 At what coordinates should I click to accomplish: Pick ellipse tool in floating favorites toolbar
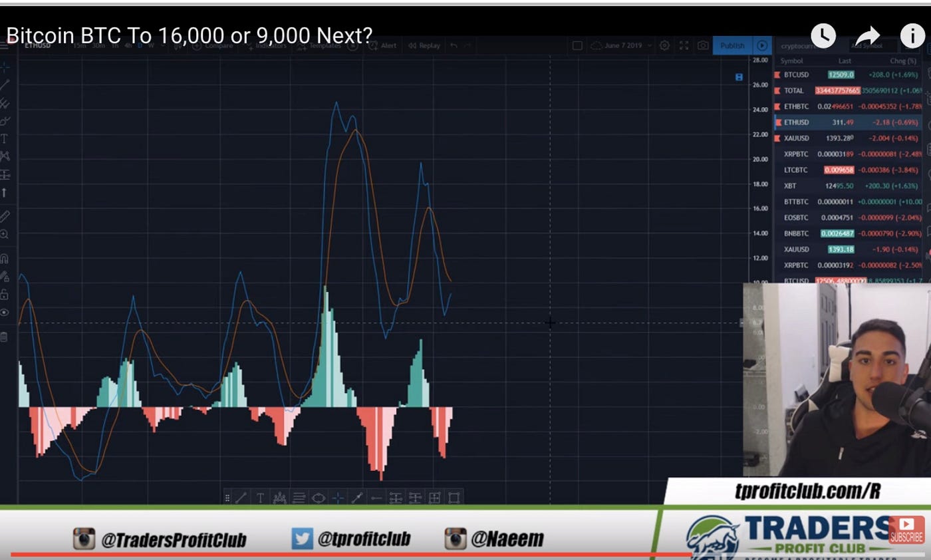319,497
